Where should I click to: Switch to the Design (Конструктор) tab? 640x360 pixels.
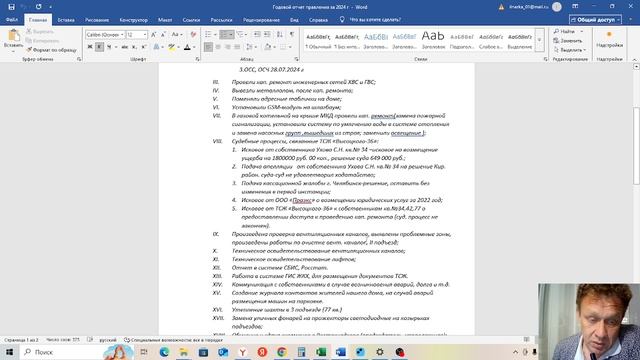pos(133,20)
